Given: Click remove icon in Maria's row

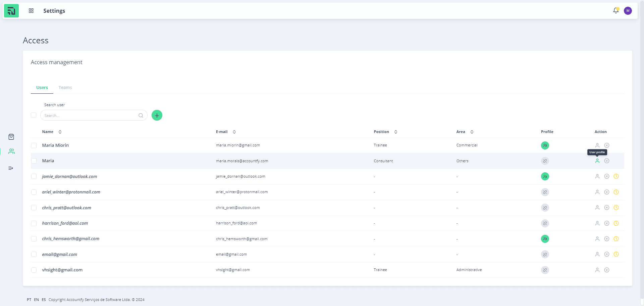Looking at the screenshot, I should pos(607,161).
